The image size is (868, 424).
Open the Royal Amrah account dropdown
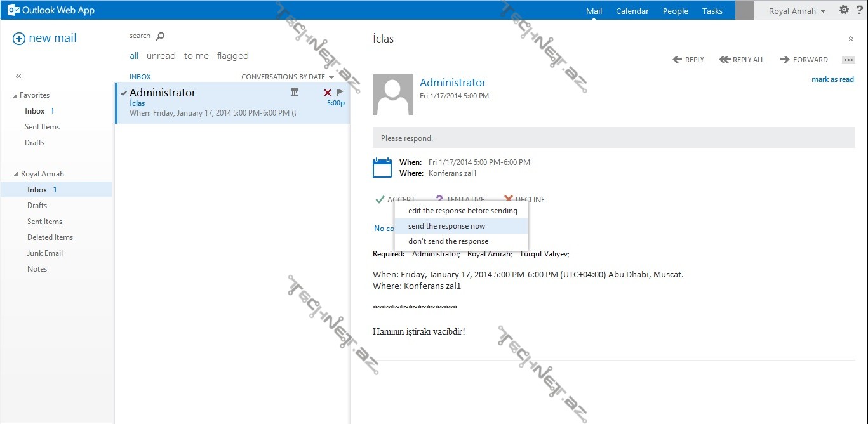(797, 11)
